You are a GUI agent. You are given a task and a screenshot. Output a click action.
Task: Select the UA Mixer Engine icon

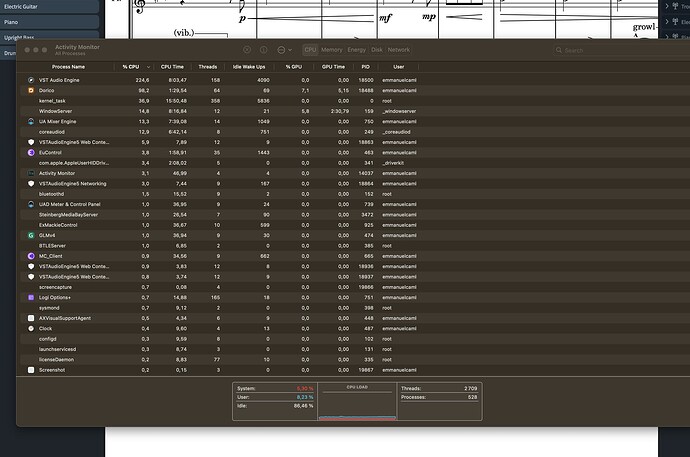click(31, 121)
